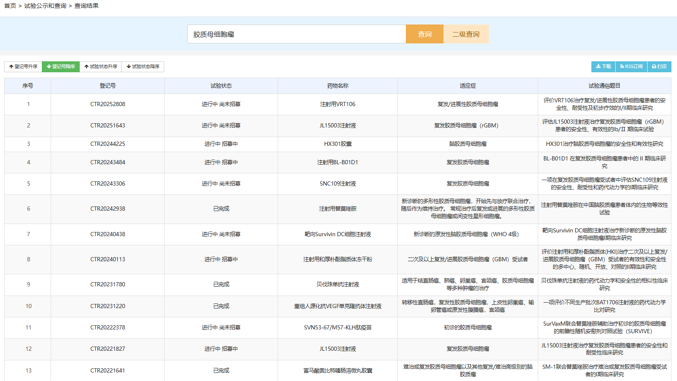Select drug SVN53-67/M57-KLH肽疫苗

click(338, 327)
